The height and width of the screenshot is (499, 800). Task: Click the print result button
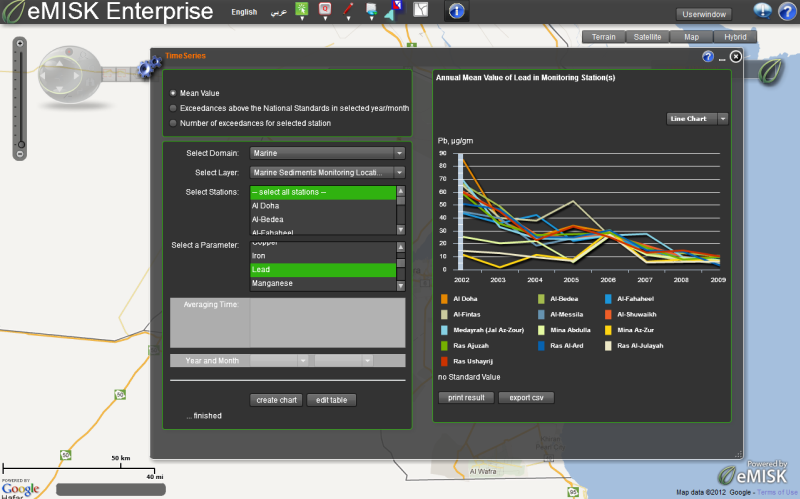point(466,397)
